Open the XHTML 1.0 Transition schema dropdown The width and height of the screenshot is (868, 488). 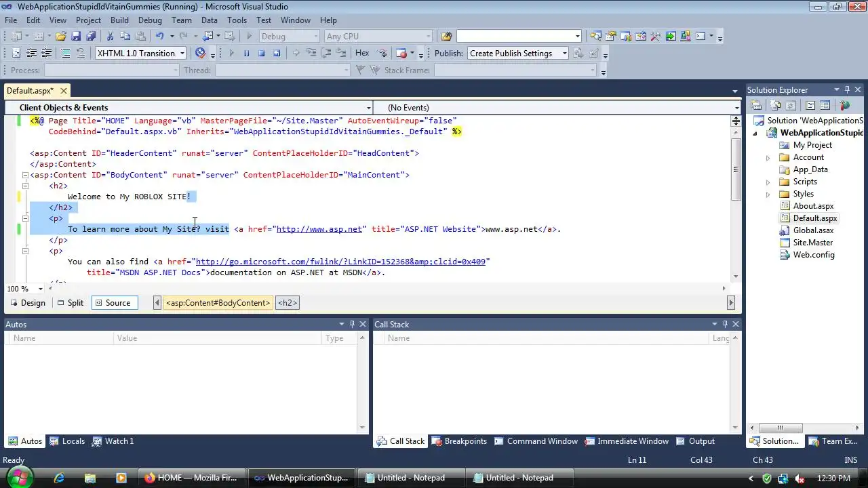182,54
